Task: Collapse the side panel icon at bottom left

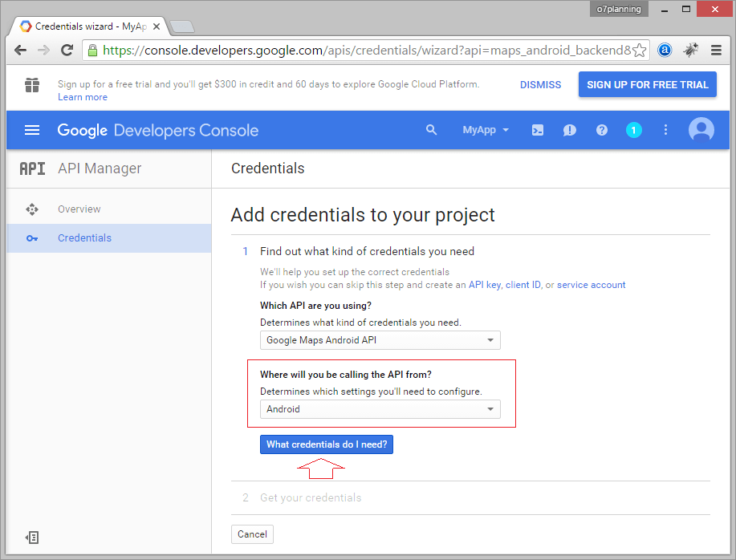Action: coord(32,538)
